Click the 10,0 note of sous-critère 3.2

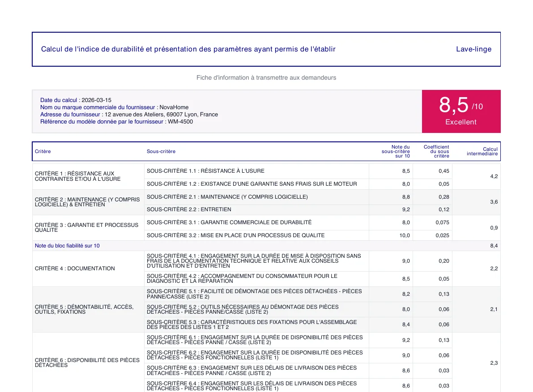tap(405, 235)
